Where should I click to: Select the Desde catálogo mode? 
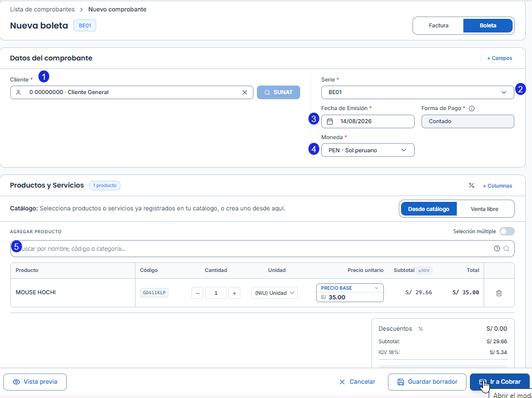pyautogui.click(x=428, y=209)
